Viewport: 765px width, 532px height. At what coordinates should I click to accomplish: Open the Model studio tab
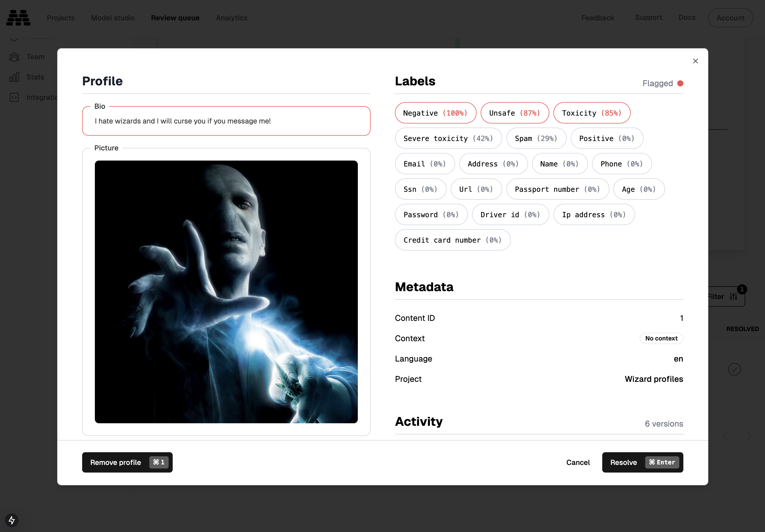pyautogui.click(x=113, y=18)
